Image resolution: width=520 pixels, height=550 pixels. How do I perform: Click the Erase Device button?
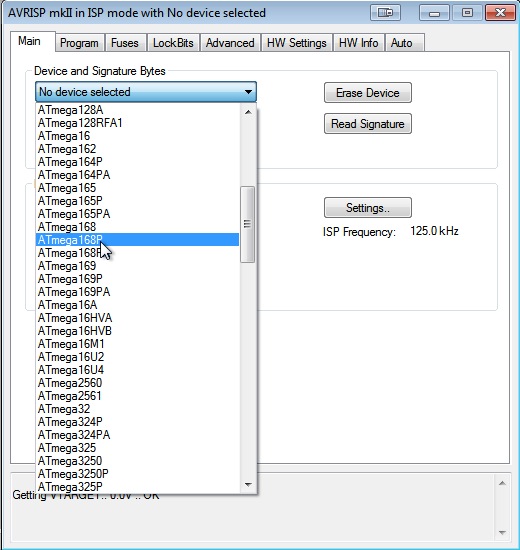368,93
